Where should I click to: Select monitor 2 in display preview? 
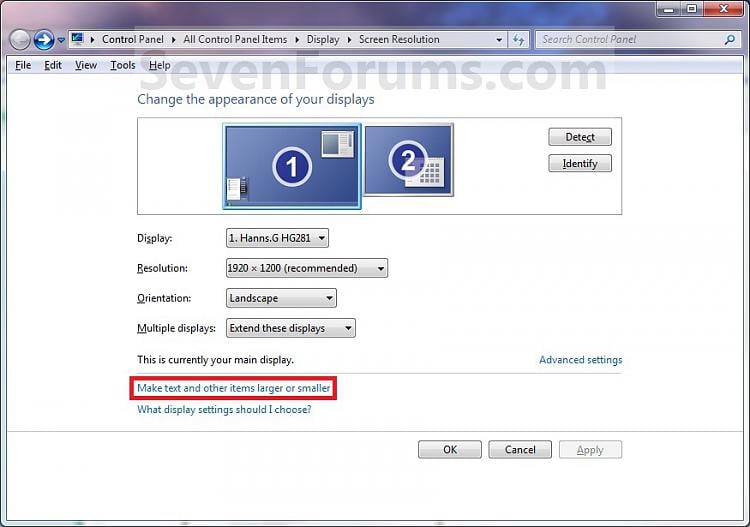pyautogui.click(x=408, y=160)
